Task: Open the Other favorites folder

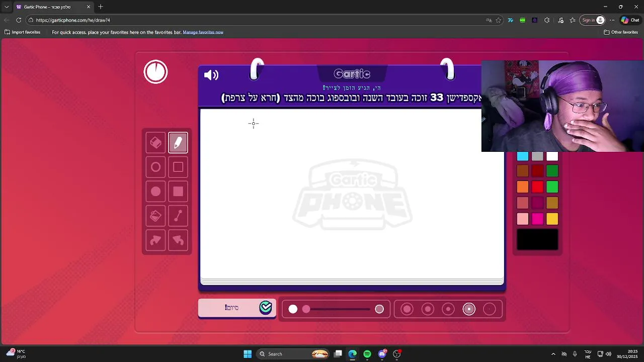Action: [x=621, y=32]
